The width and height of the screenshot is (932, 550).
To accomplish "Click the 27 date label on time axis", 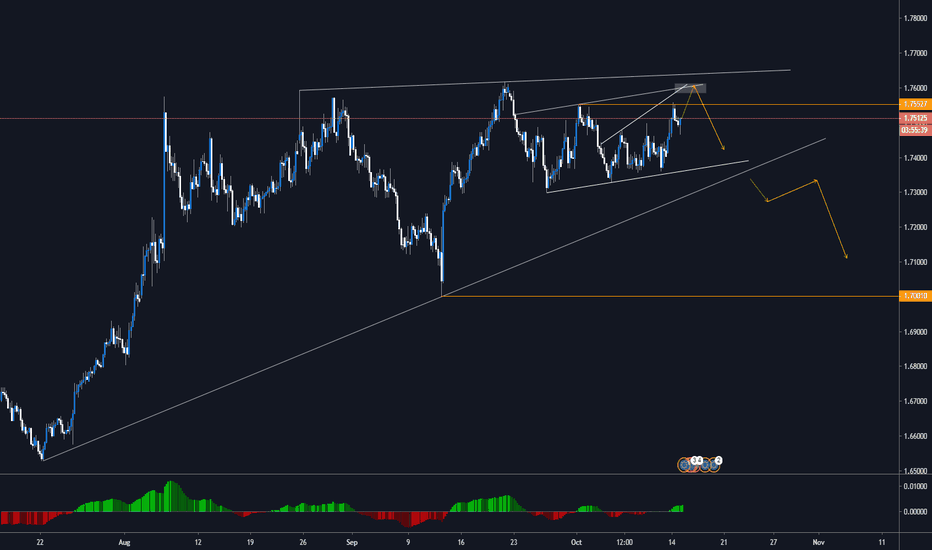I will point(773,542).
